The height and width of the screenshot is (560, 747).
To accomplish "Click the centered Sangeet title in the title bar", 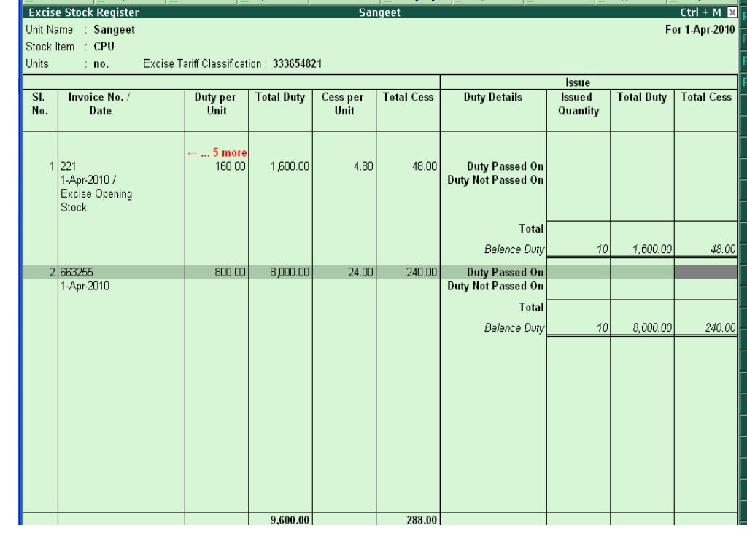I will (x=379, y=12).
